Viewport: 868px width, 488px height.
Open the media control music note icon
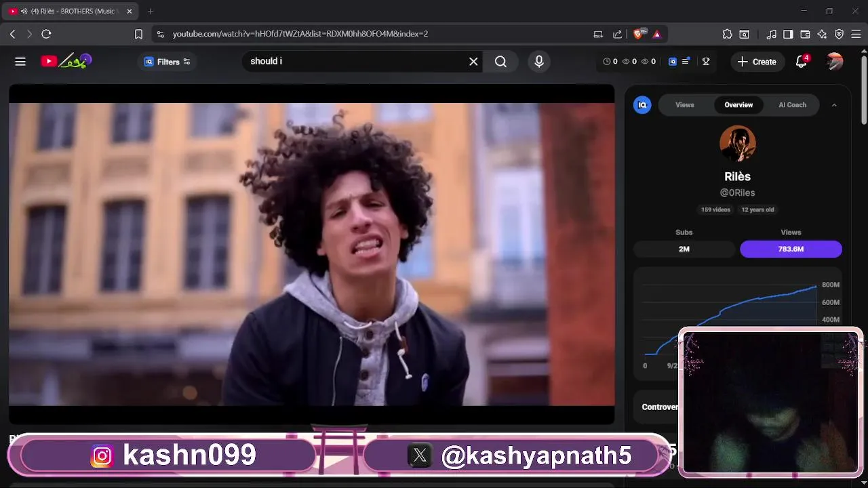[772, 34]
